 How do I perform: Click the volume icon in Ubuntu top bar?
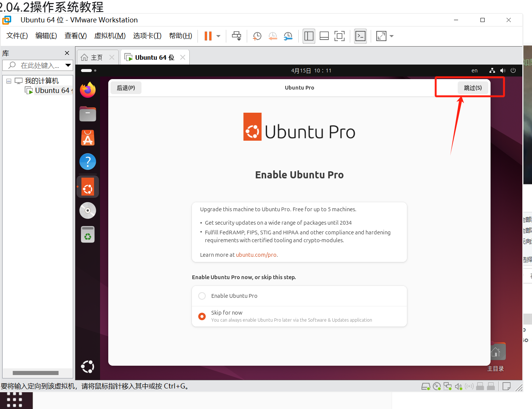503,71
